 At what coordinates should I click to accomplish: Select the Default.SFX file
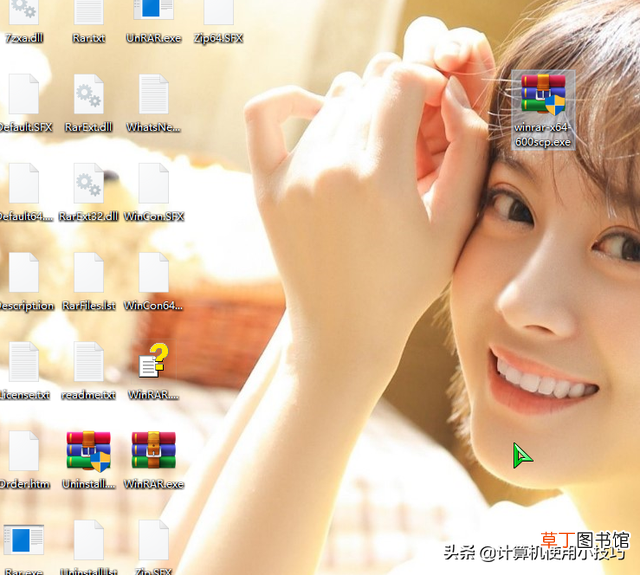pos(24,94)
